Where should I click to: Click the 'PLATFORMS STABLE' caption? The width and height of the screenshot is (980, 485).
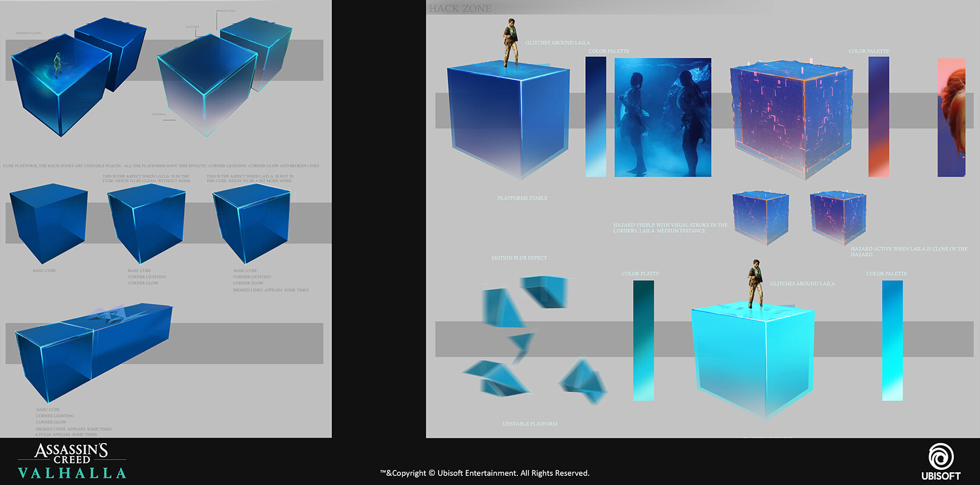pos(523,198)
